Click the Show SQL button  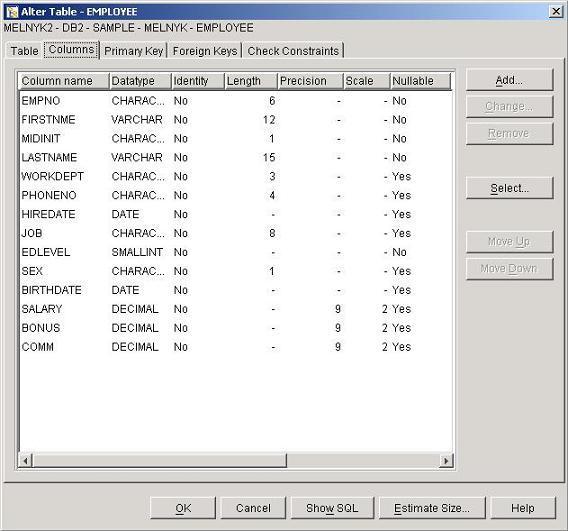pyautogui.click(x=332, y=508)
